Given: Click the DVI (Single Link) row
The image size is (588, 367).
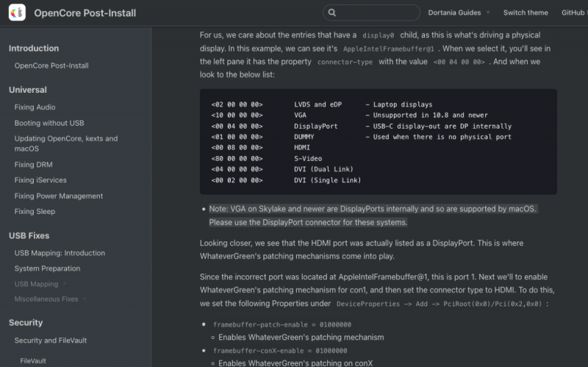Looking at the screenshot, I should click(x=286, y=180).
